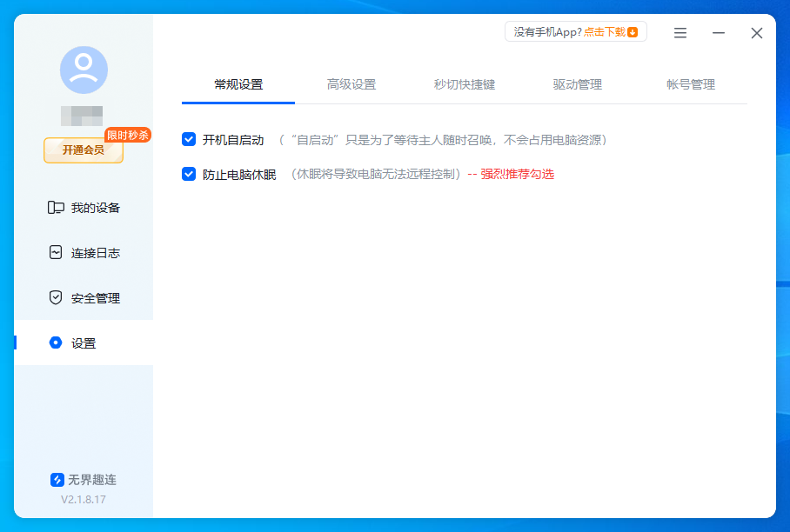This screenshot has height=532, width=790.
Task: Click the version number V2.1.8.17
Action: click(83, 501)
